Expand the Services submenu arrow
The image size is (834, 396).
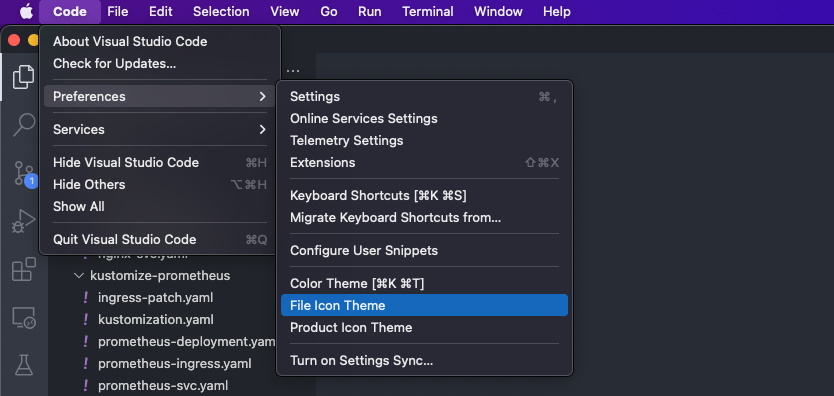point(262,129)
